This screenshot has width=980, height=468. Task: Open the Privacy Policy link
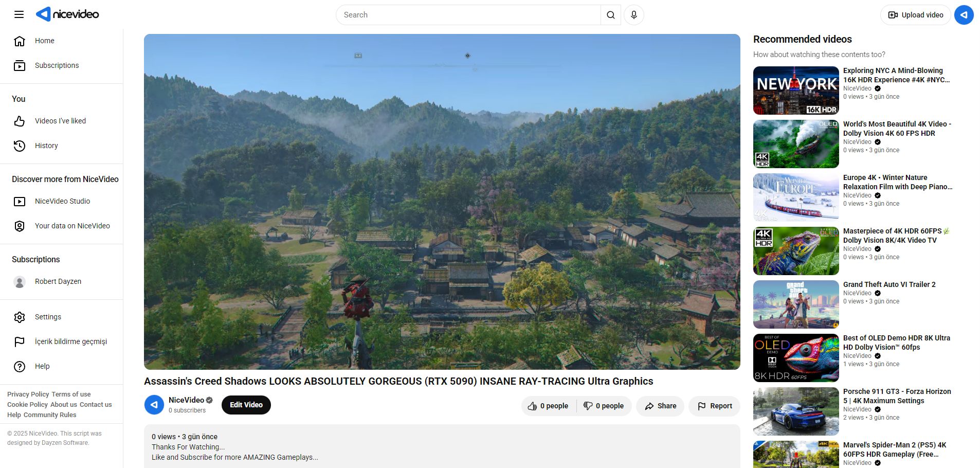point(28,394)
